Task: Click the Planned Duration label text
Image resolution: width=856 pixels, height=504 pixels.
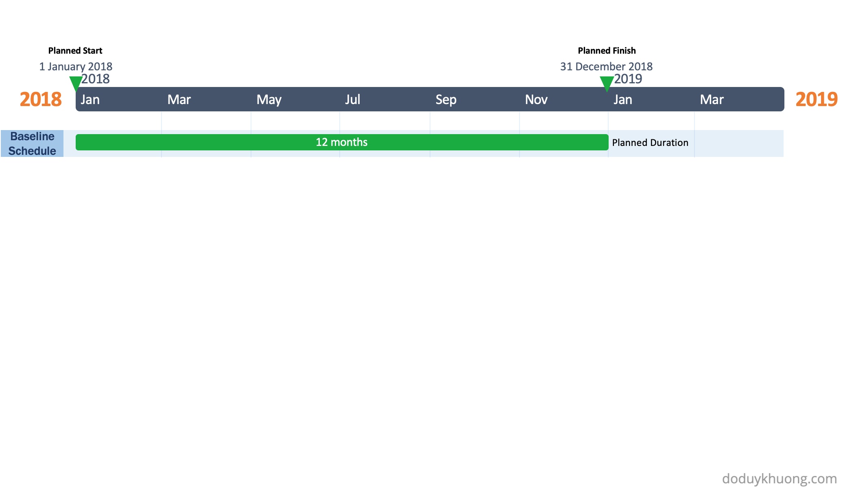Action: [x=650, y=143]
